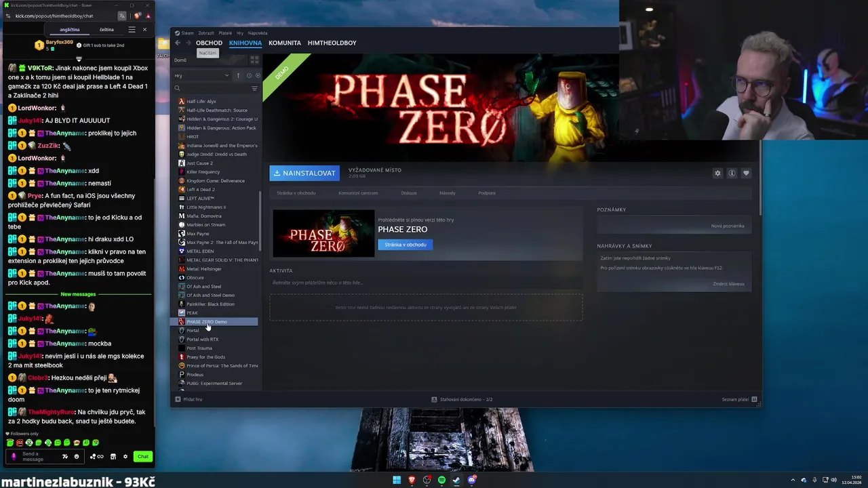Filter library by recent activity clock icon
Screen dimensions: 868x488
pos(249,75)
